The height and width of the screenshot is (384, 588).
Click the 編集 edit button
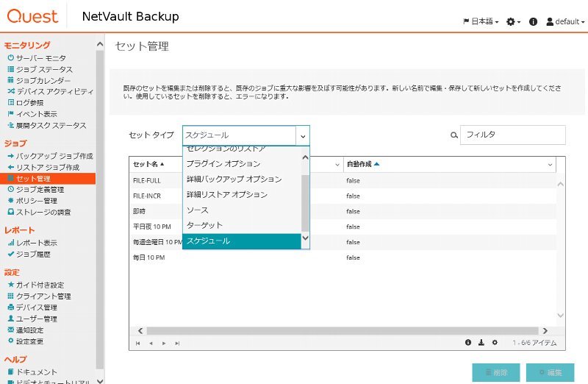coord(550,372)
